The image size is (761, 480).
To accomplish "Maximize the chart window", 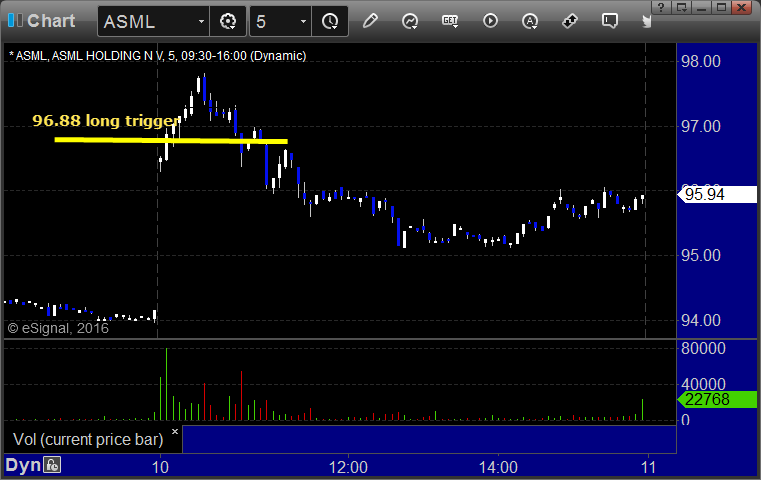I will click(x=722, y=7).
